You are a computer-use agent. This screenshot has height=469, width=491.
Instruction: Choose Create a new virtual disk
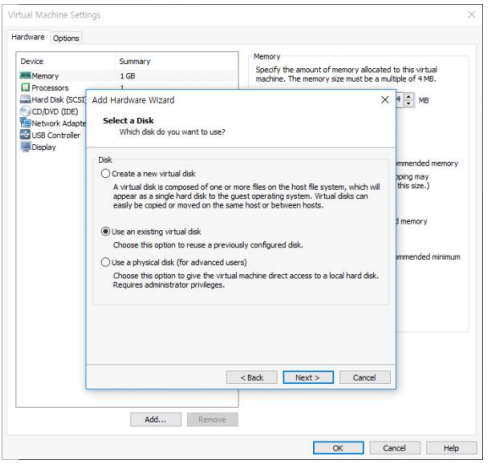pyautogui.click(x=105, y=174)
